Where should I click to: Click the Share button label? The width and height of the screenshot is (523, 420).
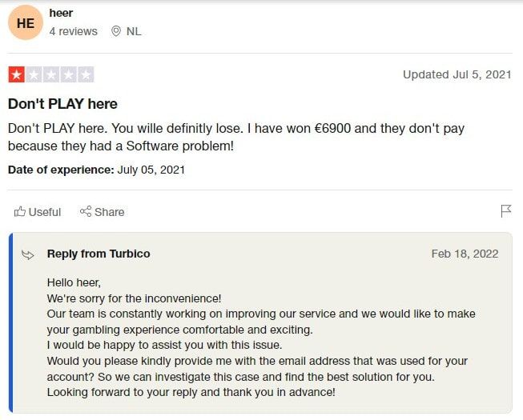(x=110, y=212)
